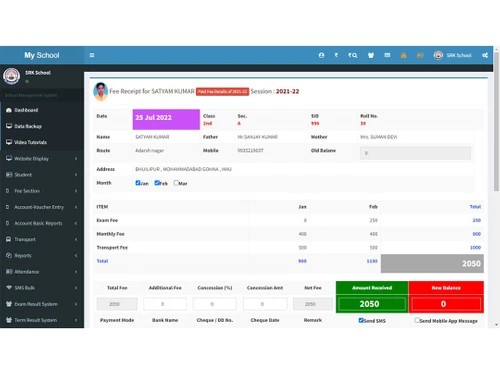
Task: Toggle the hamburger sidebar menu
Action: tap(92, 55)
